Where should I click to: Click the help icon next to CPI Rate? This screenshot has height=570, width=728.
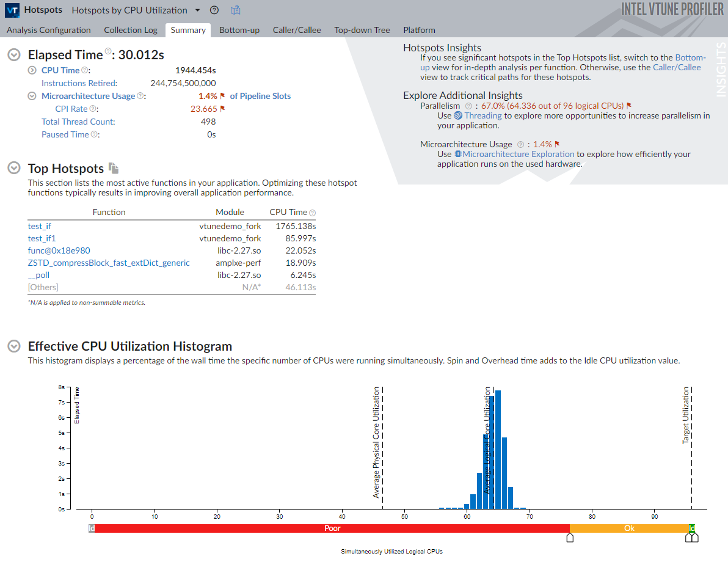coord(93,109)
